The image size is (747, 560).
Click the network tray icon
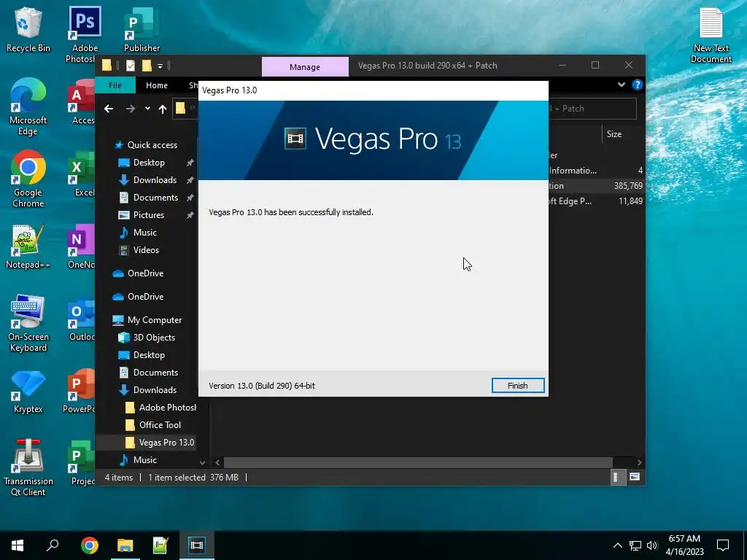tap(635, 545)
